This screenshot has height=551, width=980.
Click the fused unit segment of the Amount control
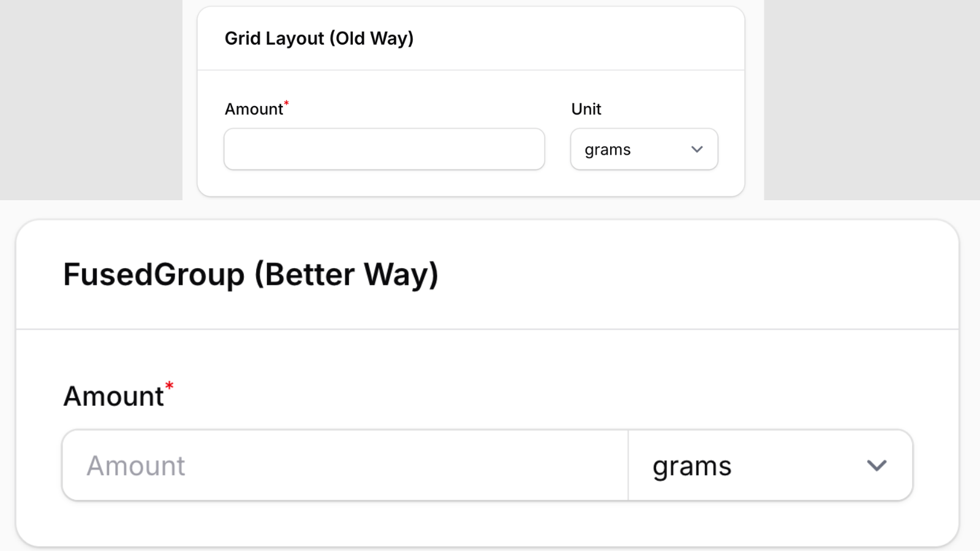(x=769, y=465)
